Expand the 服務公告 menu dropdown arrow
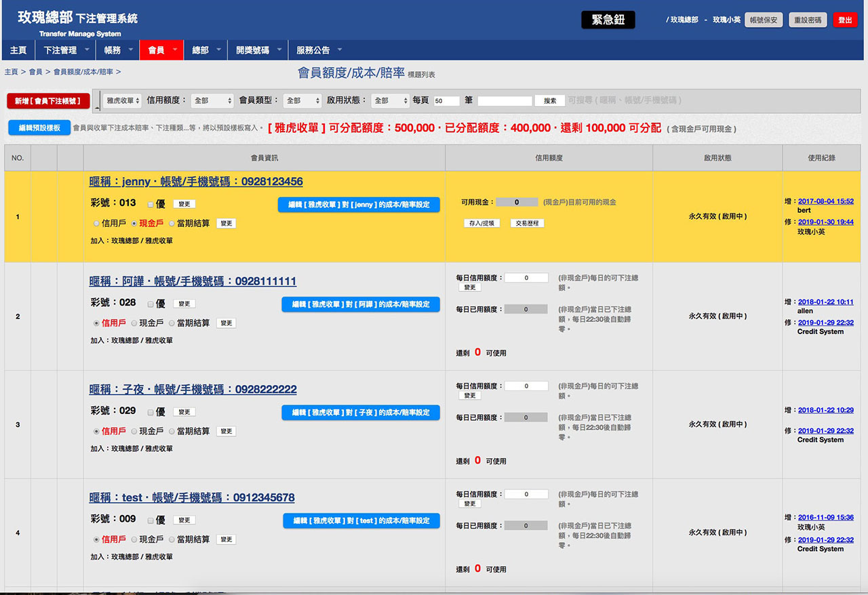868x595 pixels. click(340, 50)
